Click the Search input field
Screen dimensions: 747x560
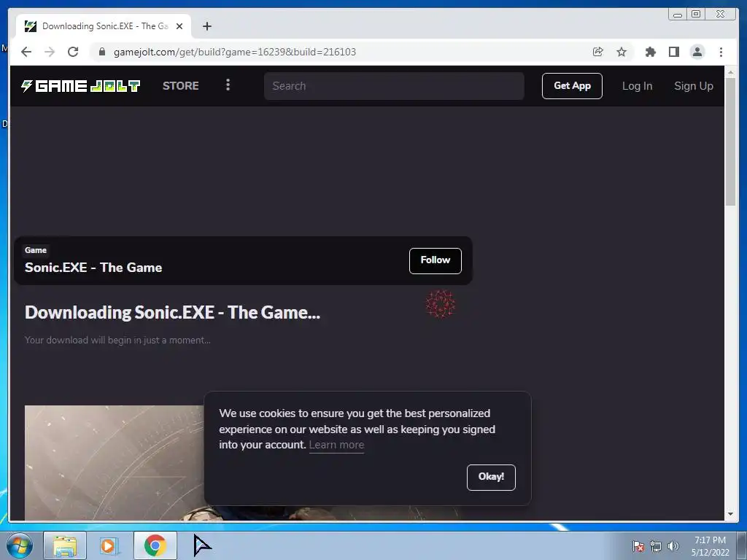click(x=394, y=86)
